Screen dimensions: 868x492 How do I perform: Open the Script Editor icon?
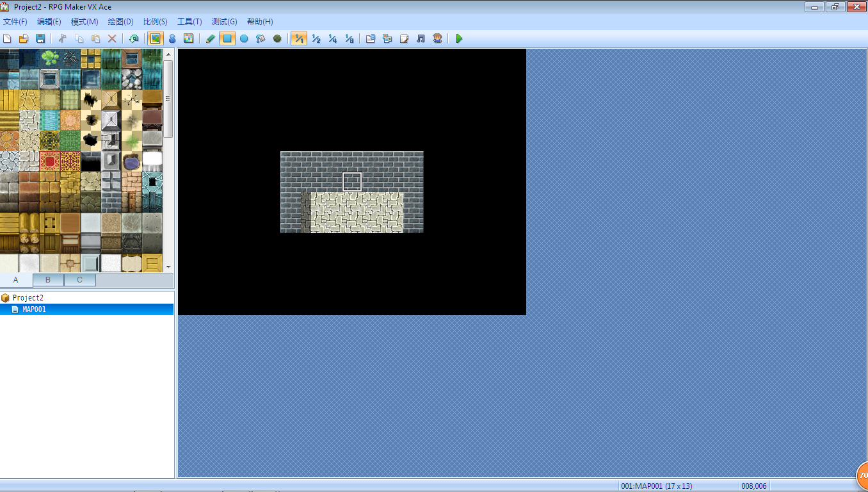tap(404, 38)
